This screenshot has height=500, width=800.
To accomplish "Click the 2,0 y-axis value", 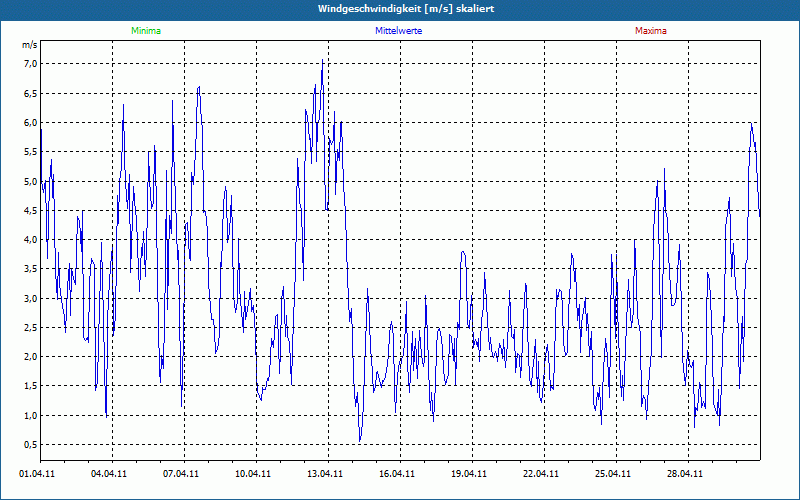I will coord(31,357).
